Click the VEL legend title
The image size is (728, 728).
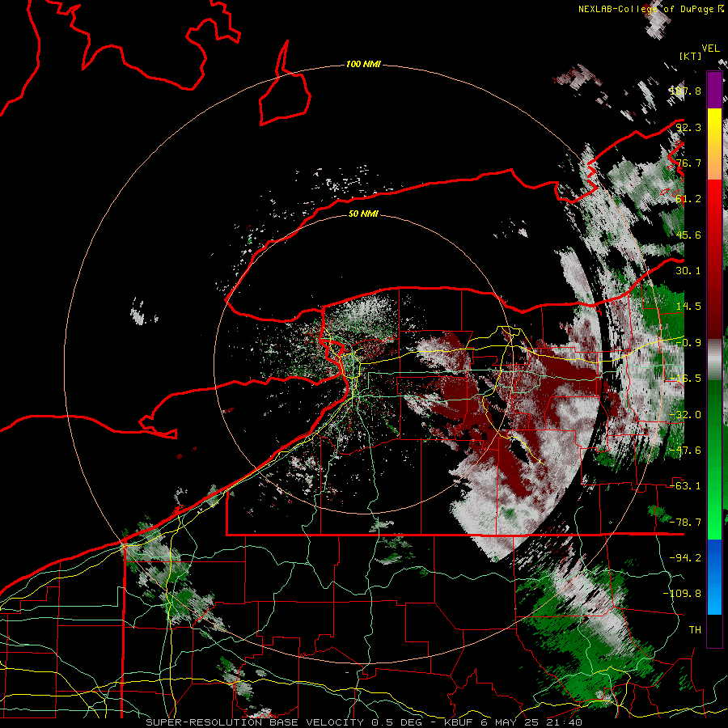pos(710,49)
